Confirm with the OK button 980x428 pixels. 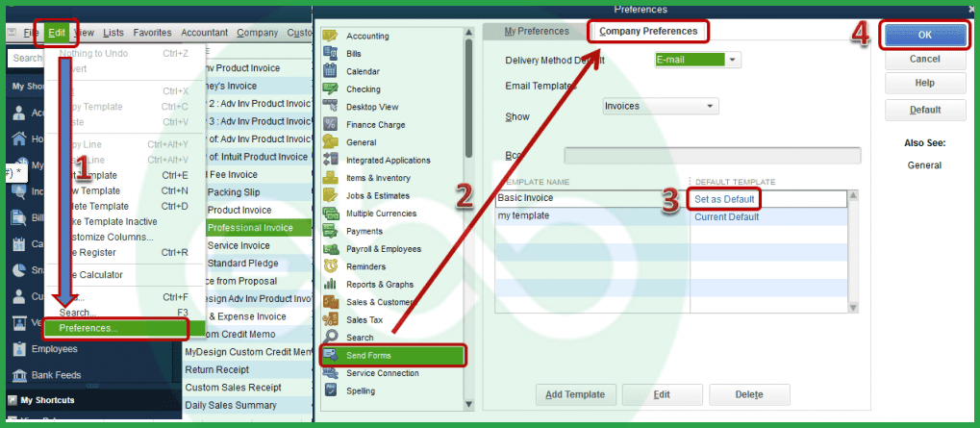(924, 35)
